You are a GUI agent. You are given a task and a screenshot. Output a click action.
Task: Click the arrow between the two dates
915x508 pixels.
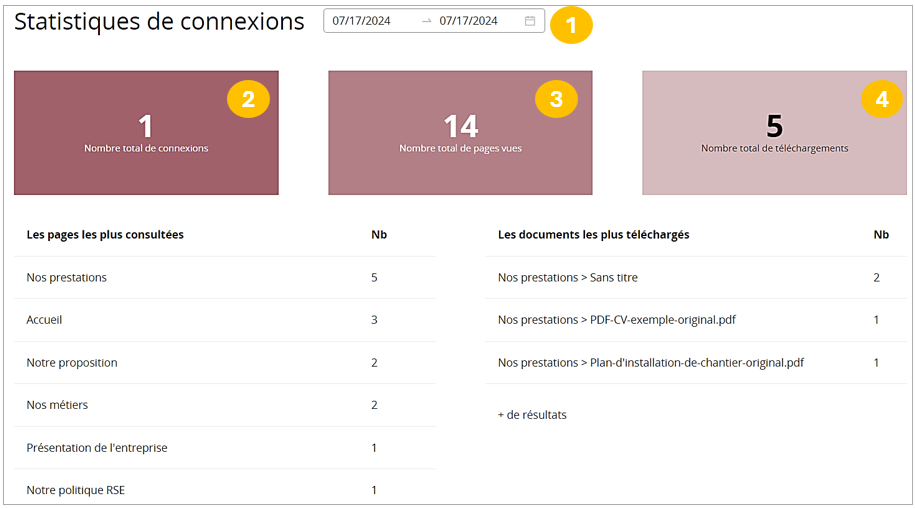pyautogui.click(x=427, y=21)
